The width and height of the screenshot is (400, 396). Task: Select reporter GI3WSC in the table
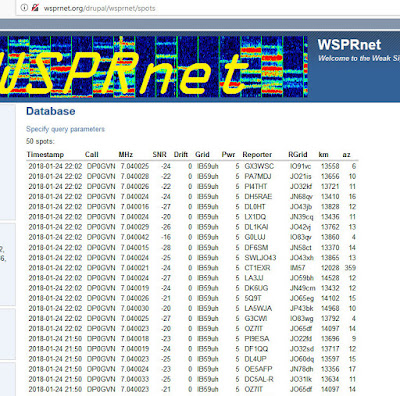(x=259, y=166)
